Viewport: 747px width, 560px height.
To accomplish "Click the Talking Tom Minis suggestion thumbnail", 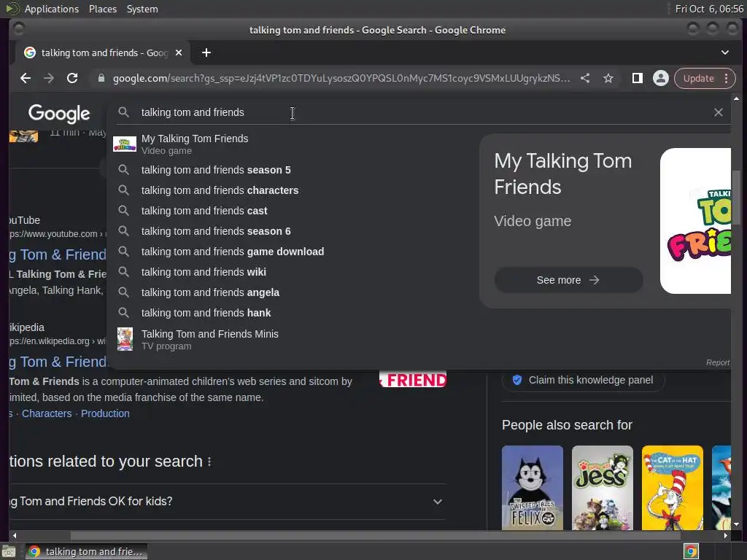I will pyautogui.click(x=125, y=339).
